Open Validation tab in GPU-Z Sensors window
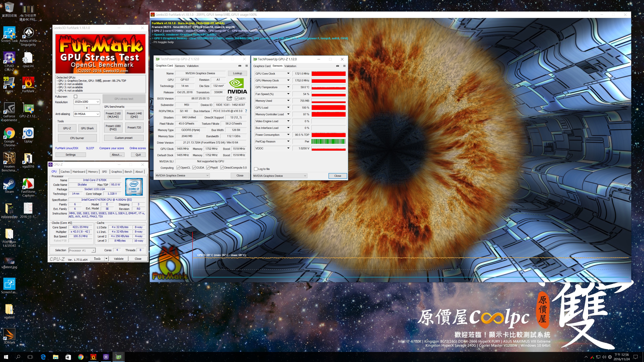The height and width of the screenshot is (362, 644). (x=290, y=66)
